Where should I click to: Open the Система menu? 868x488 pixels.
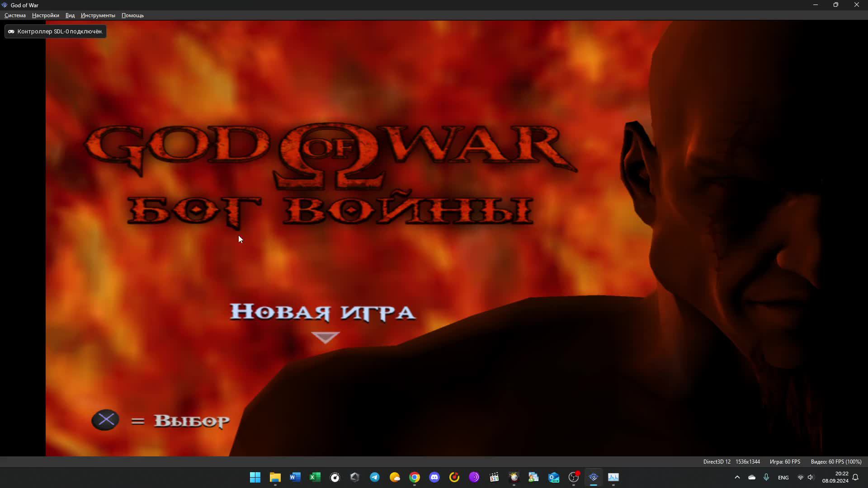point(15,15)
